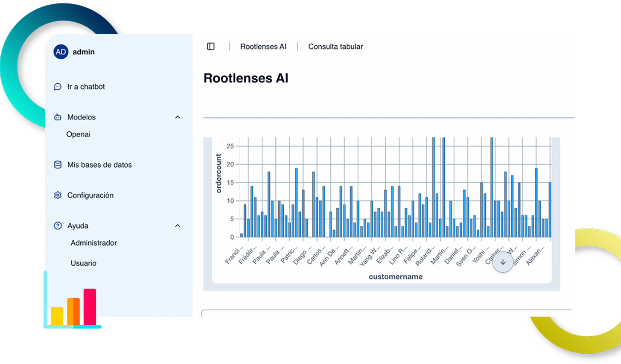621x364 pixels.
Task: Click the database icon beside Mis bases de datos
Action: 58,165
